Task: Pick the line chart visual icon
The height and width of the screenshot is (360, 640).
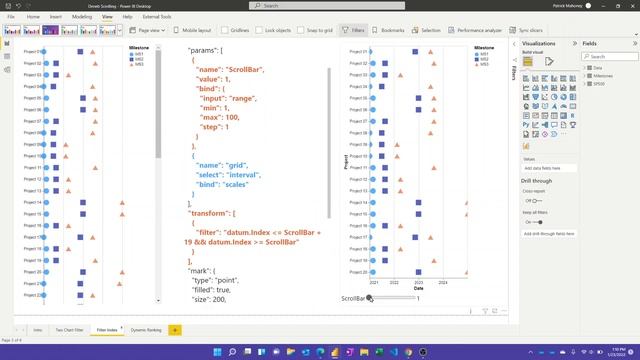Action: click(x=526, y=88)
